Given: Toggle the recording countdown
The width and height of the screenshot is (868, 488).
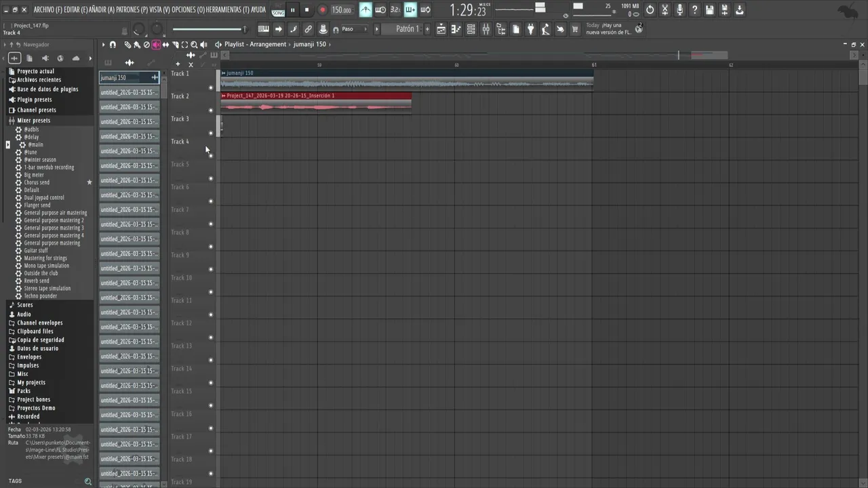Looking at the screenshot, I should pos(395,10).
